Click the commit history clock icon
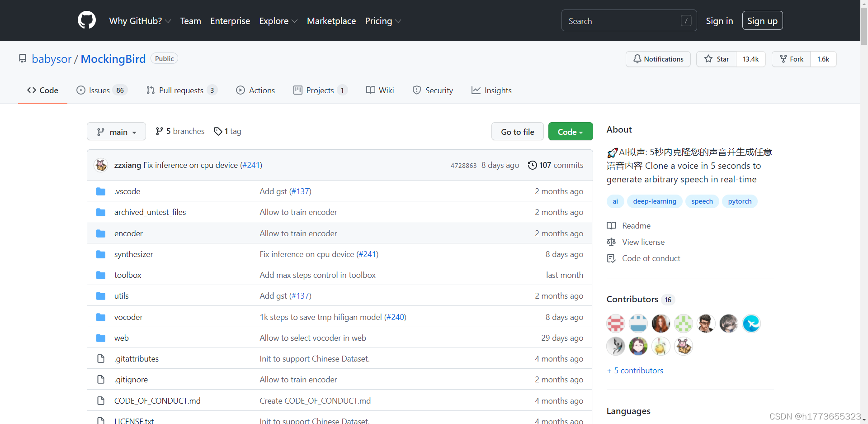The width and height of the screenshot is (868, 424). 533,165
